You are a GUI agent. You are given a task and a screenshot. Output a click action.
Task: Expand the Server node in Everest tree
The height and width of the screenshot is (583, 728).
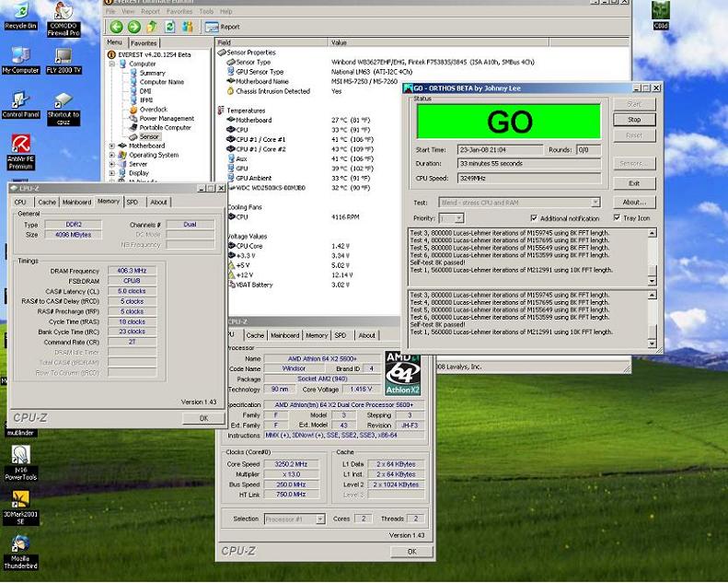click(112, 164)
